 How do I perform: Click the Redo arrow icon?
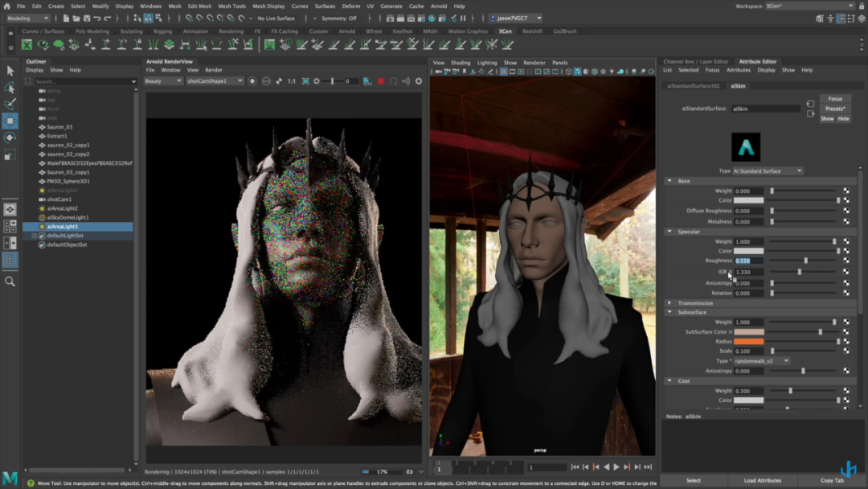pyautogui.click(x=108, y=18)
